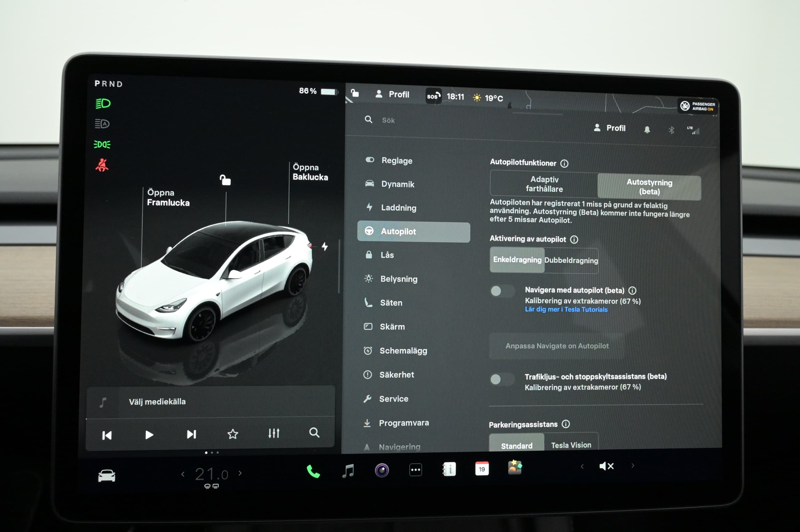Tap Öppna Baklucka to open trunk
This screenshot has height=532, width=800.
click(310, 172)
